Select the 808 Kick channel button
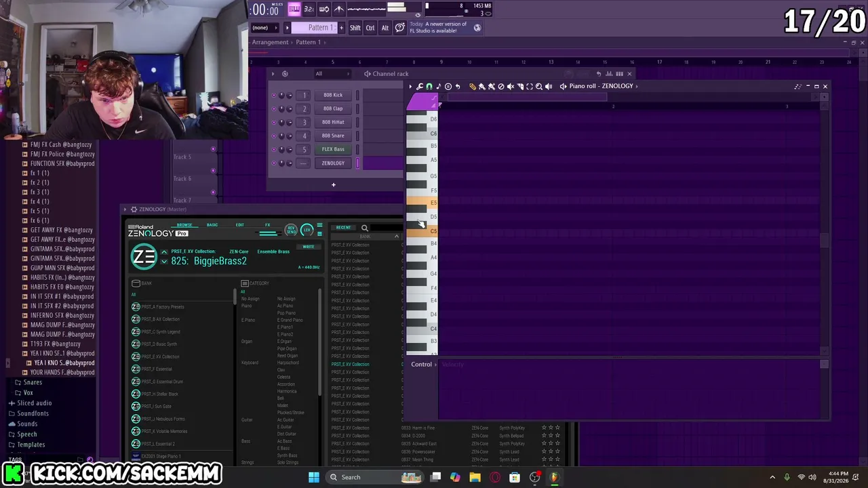The width and height of the screenshot is (868, 488). [x=333, y=96]
